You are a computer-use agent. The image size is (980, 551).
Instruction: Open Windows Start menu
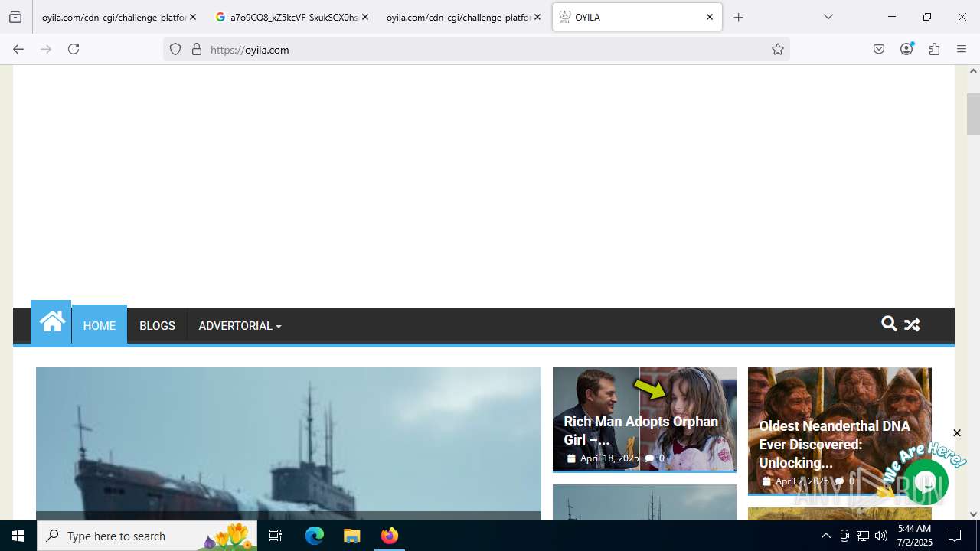pyautogui.click(x=18, y=536)
